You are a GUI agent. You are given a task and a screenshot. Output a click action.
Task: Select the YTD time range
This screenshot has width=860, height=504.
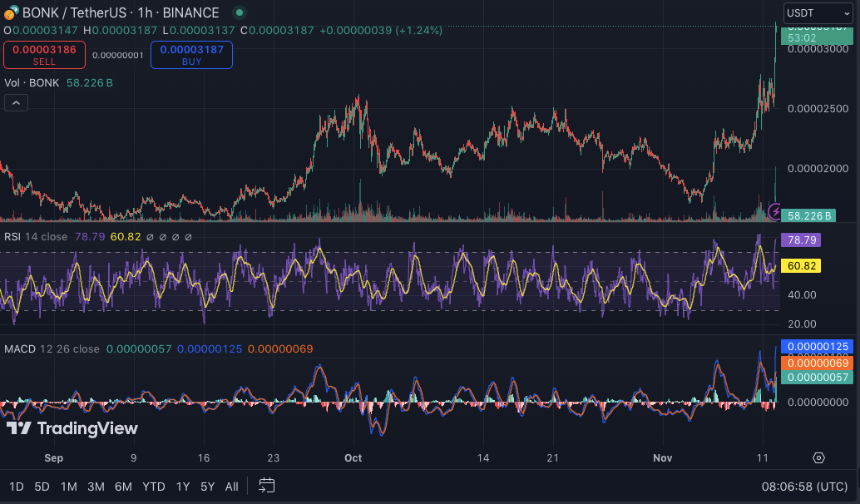pos(154,487)
